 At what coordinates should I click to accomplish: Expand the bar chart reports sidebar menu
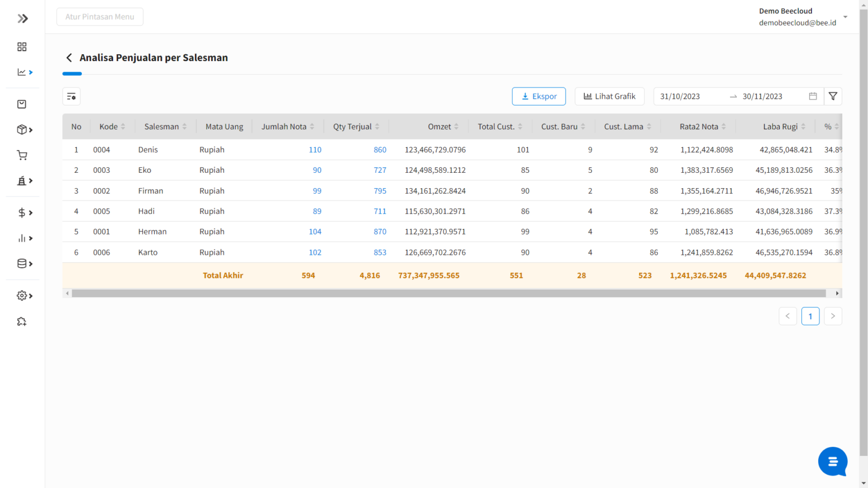click(x=23, y=238)
